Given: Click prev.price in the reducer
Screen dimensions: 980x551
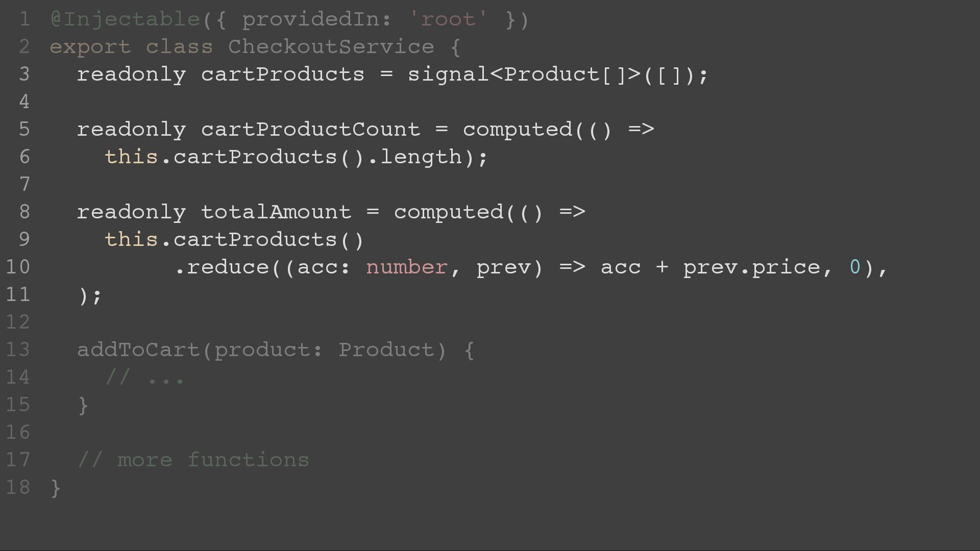Looking at the screenshot, I should 752,267.
